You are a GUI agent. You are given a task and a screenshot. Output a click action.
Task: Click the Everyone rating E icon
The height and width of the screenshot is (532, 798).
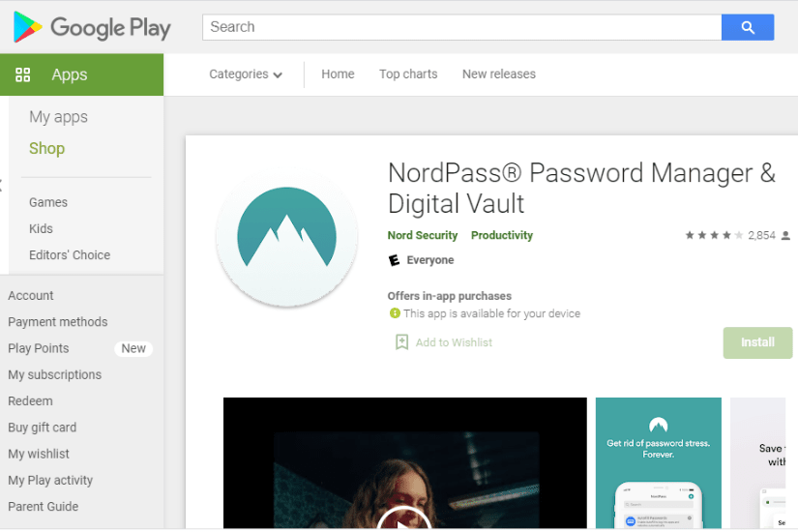pos(394,260)
